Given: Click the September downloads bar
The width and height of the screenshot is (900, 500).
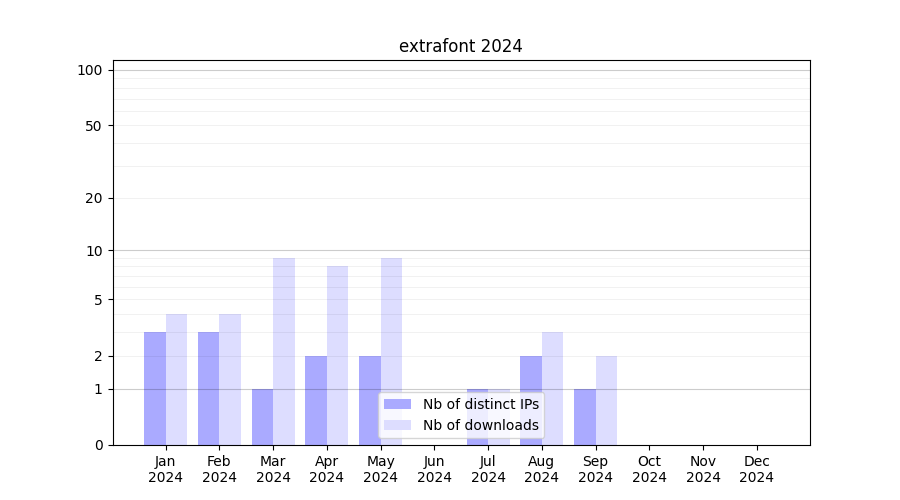Looking at the screenshot, I should (x=606, y=400).
